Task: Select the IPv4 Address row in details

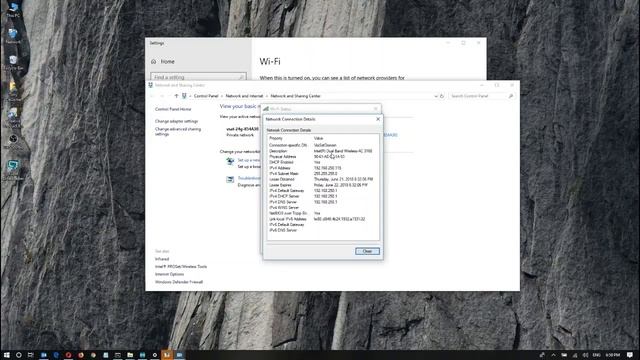Action: pyautogui.click(x=323, y=168)
